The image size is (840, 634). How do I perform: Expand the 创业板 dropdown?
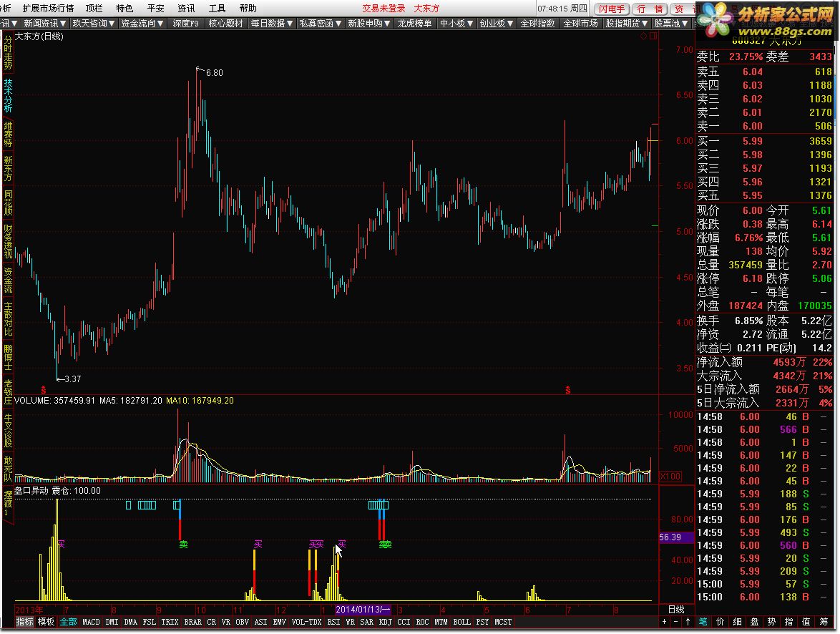497,23
